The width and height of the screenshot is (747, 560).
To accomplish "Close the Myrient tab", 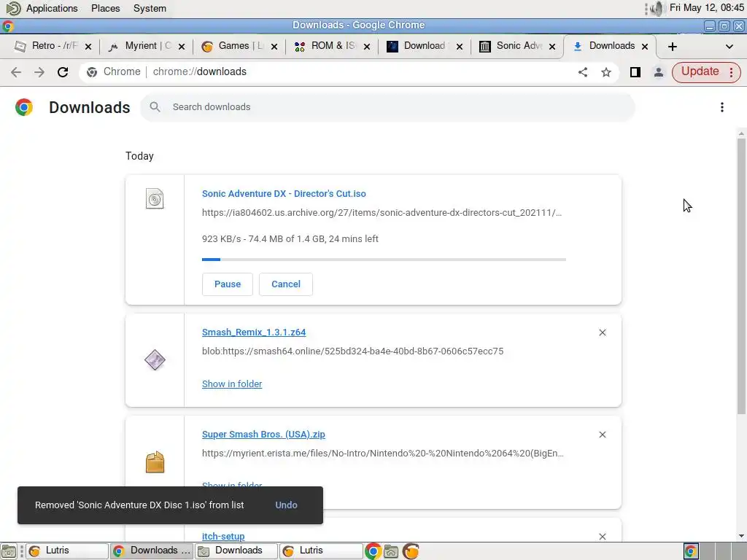I will point(182,47).
